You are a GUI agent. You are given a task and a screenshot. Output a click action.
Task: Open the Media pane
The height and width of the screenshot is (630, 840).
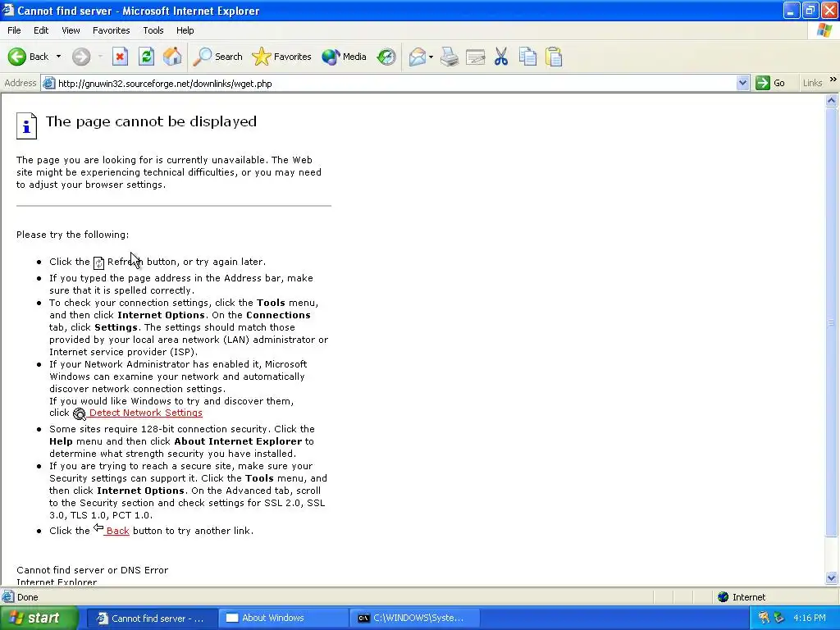[344, 57]
